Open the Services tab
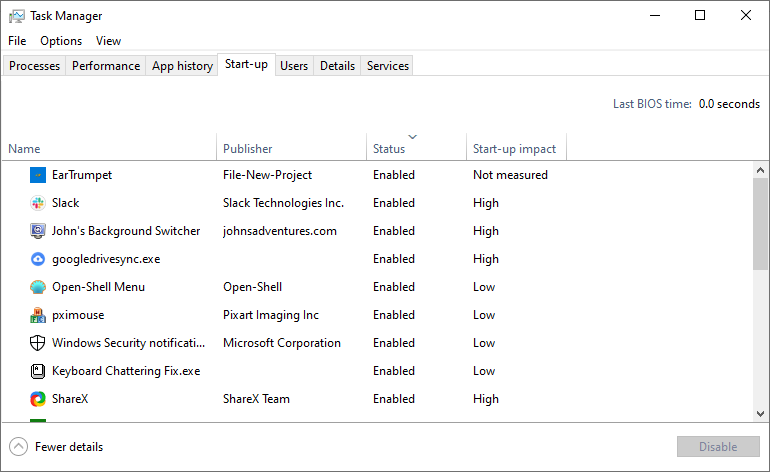770x472 pixels. click(x=387, y=66)
